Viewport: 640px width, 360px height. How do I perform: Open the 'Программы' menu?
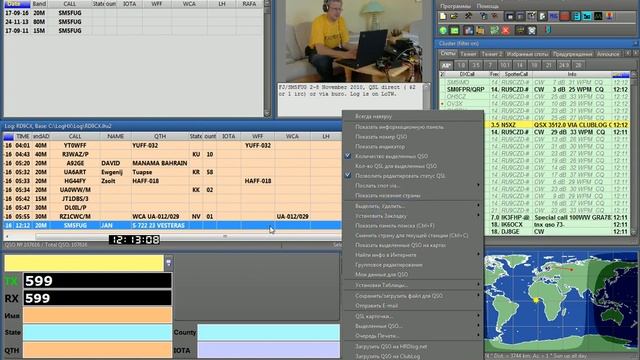click(456, 6)
